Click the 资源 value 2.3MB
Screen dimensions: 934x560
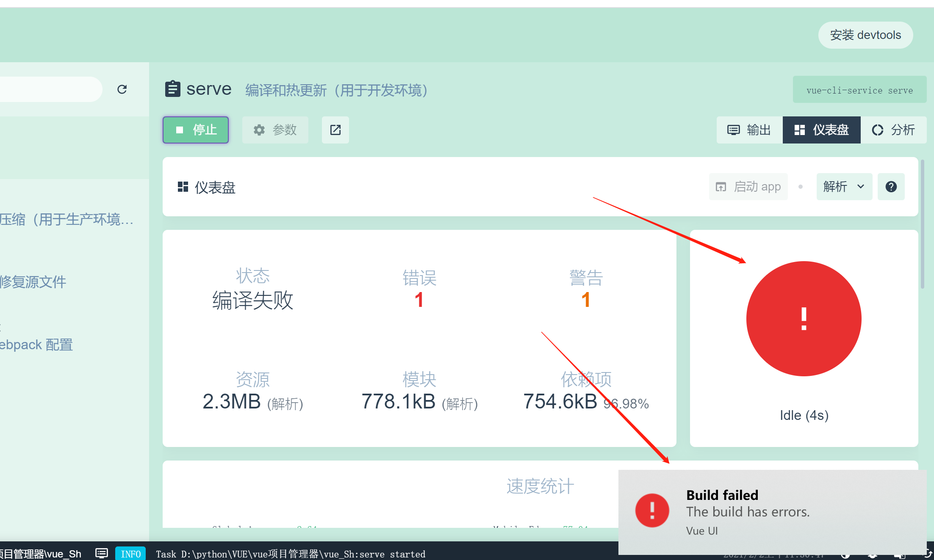coord(232,401)
